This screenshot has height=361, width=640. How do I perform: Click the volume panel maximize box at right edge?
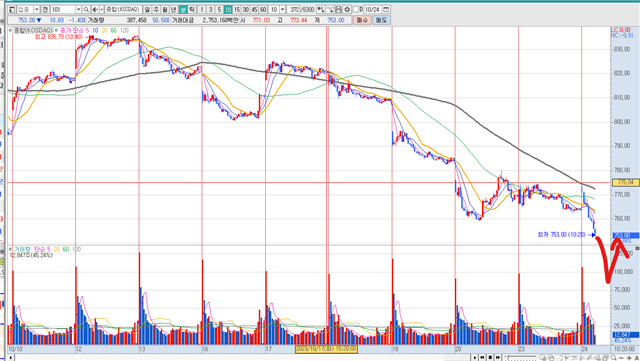coord(638,248)
